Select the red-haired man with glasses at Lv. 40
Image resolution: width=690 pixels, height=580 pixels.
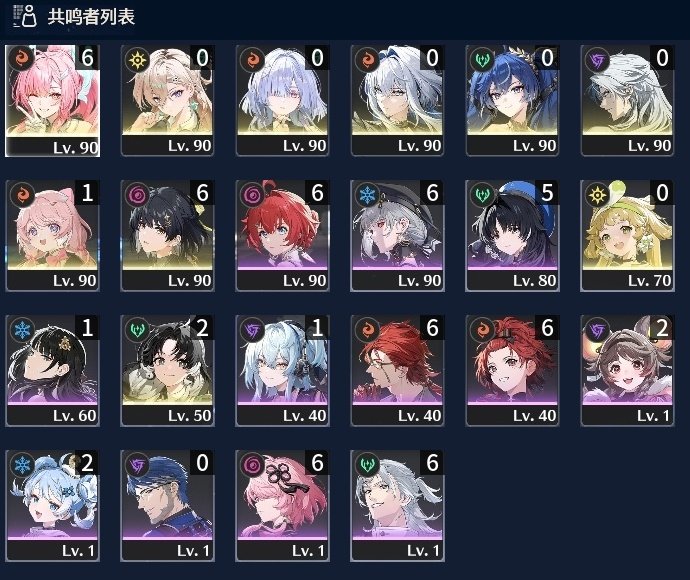[x=397, y=371]
